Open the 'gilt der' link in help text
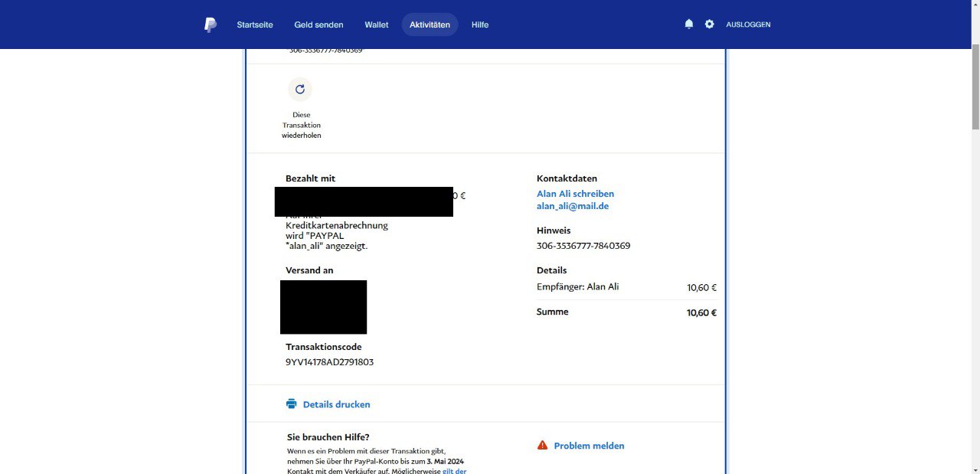 tap(454, 470)
